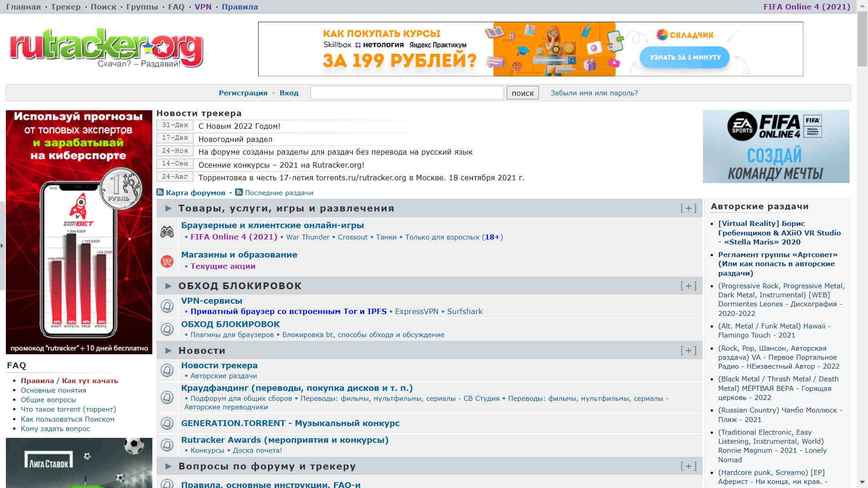Click the forum icon beside Новости трекера forum
Viewport: 868px width, 488px height.
coord(167,370)
